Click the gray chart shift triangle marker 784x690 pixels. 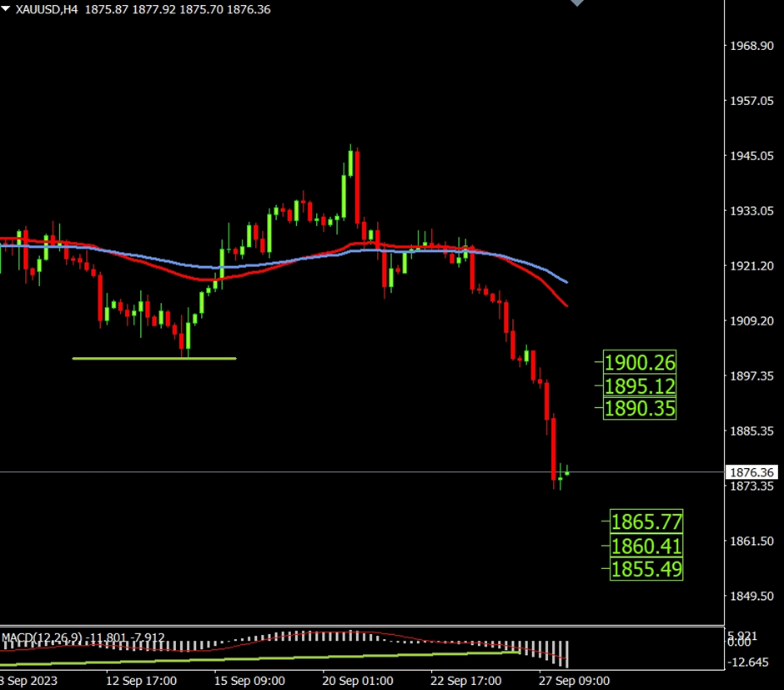click(577, 3)
